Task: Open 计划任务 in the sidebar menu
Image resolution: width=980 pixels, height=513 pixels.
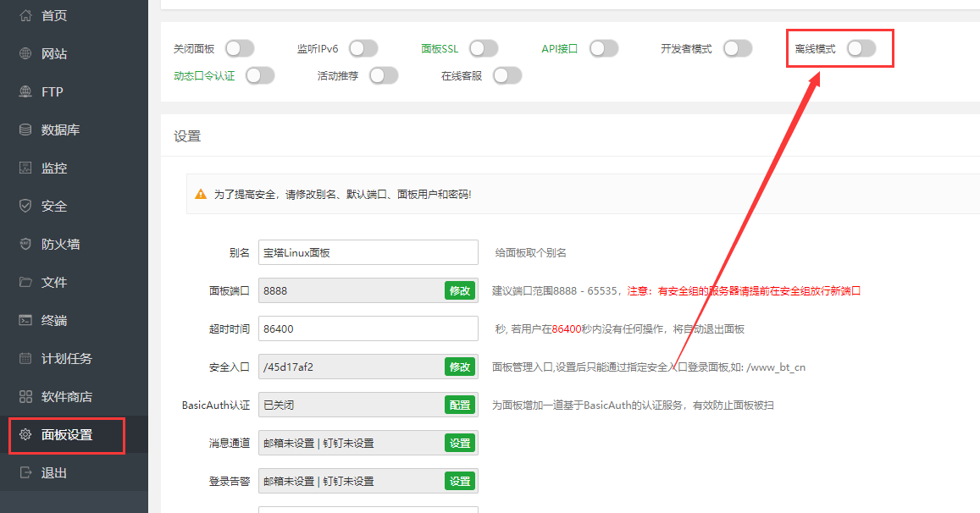Action: (x=66, y=358)
